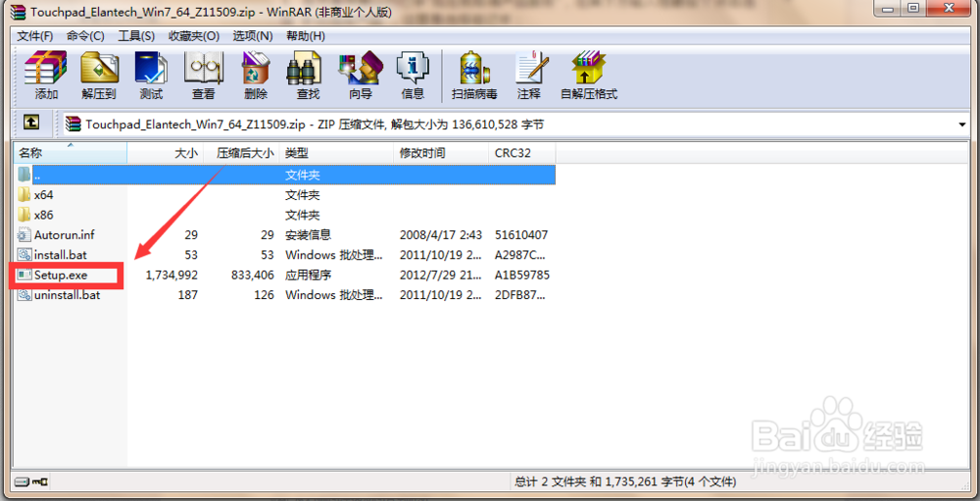The width and height of the screenshot is (980, 501).
Task: Click Setup.exe size value 1,734,992
Action: tap(171, 276)
